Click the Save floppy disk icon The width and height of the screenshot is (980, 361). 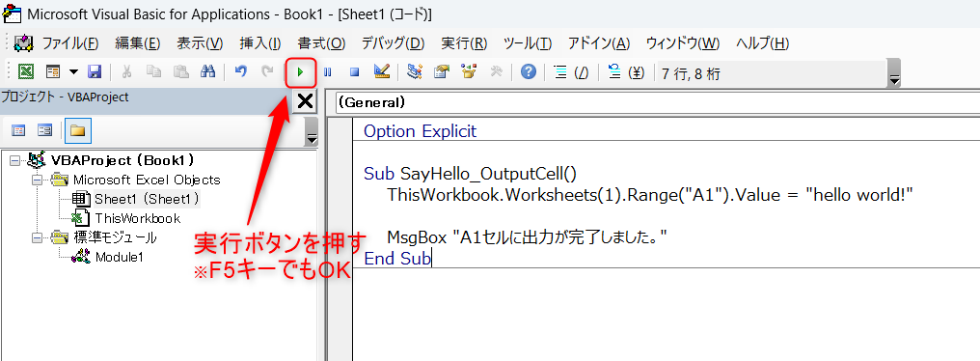[95, 72]
